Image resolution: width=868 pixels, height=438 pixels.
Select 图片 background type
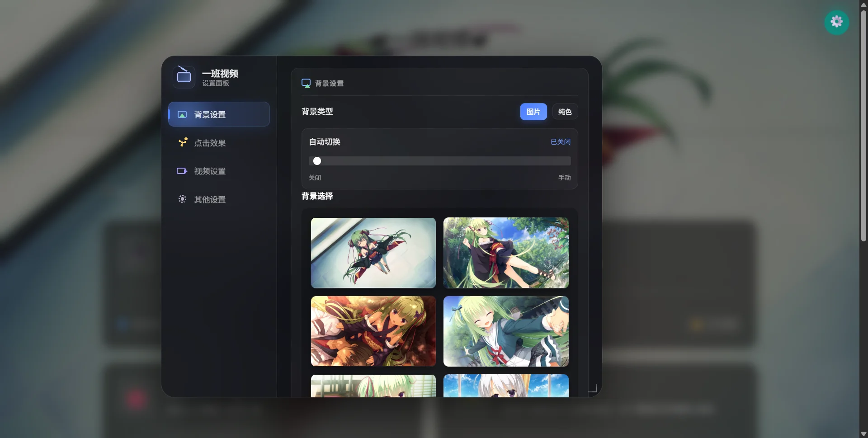tap(533, 112)
